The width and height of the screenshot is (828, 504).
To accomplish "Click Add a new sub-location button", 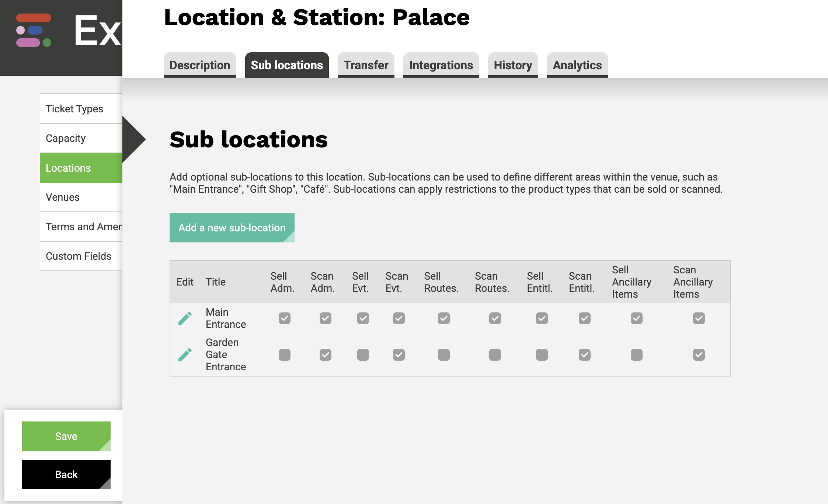I will (232, 228).
